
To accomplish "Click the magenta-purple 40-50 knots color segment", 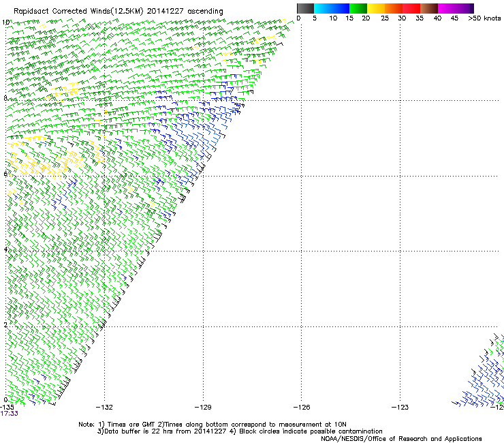I will point(456,8).
